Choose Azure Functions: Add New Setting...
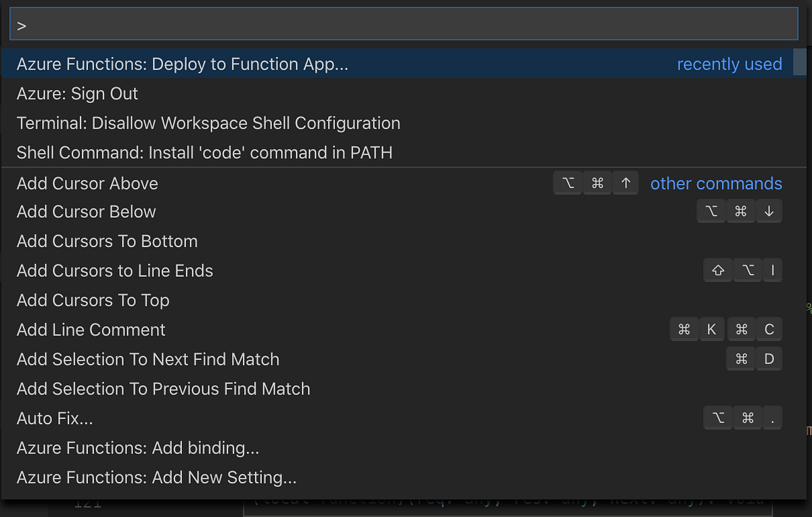This screenshot has height=517, width=812. (156, 478)
